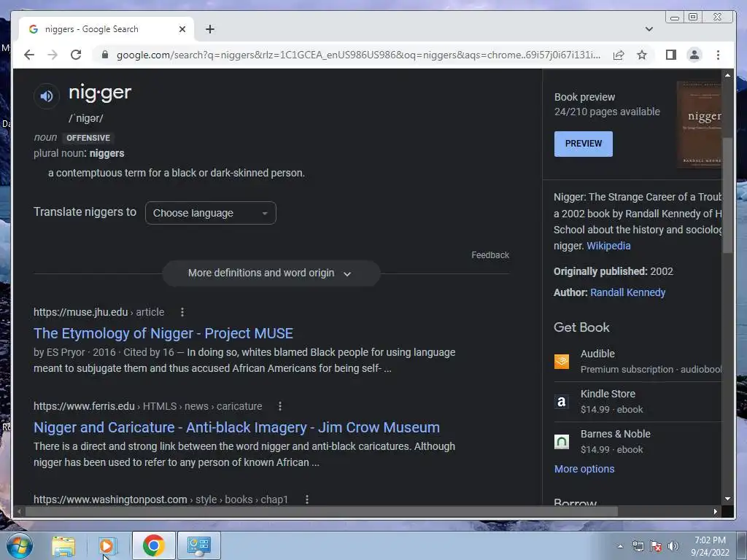Click the Barnes & Noble logo icon
The image size is (747, 560).
pos(562,441)
